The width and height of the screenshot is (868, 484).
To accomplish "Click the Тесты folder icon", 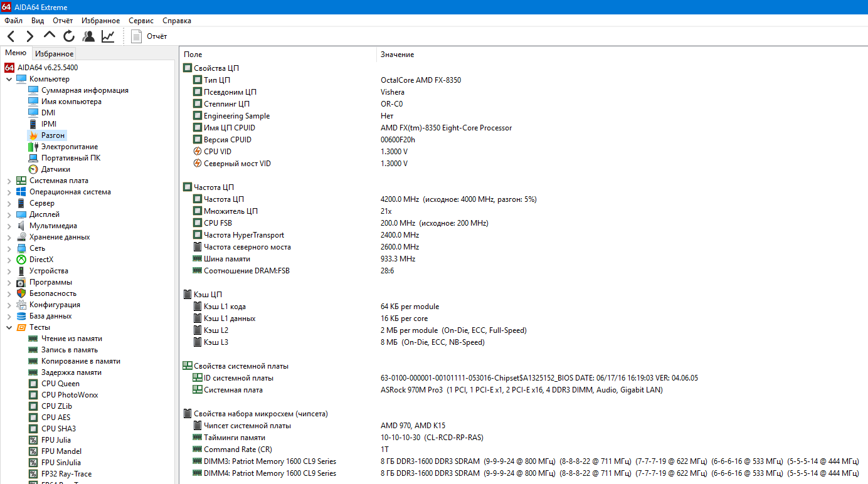I will click(21, 327).
